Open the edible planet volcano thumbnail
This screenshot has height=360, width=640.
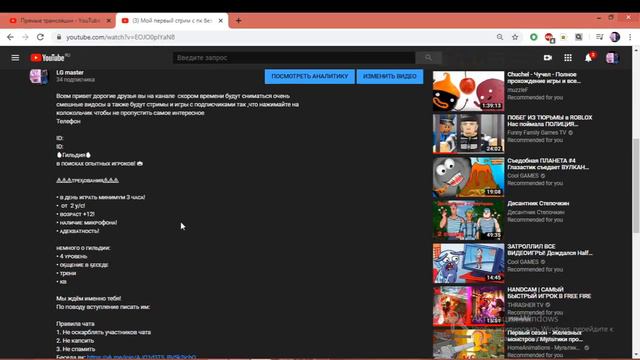468,177
